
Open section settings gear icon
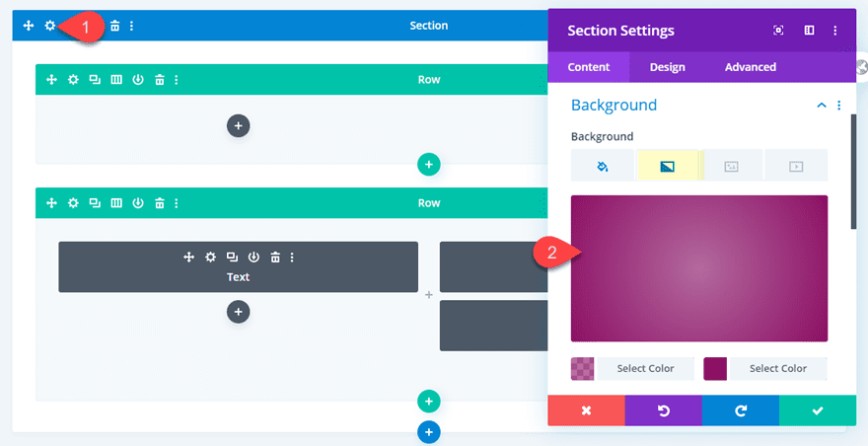[x=50, y=26]
